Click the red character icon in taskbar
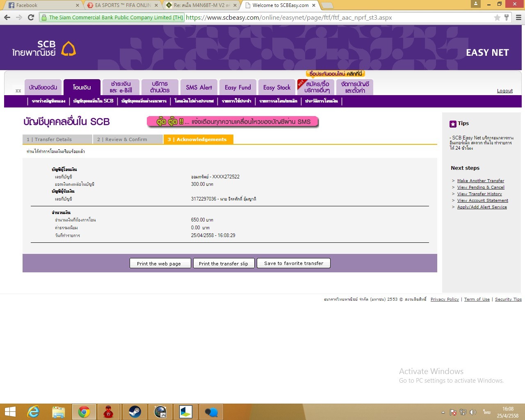 108,412
